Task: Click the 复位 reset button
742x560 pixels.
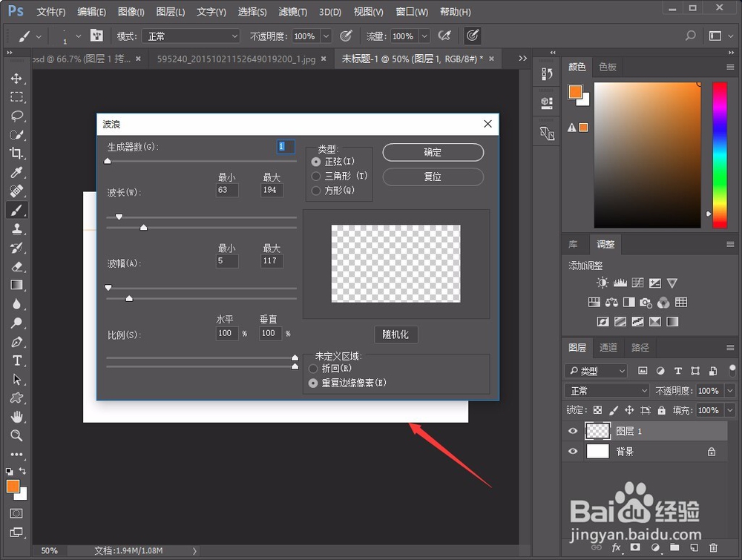Action: pos(433,177)
